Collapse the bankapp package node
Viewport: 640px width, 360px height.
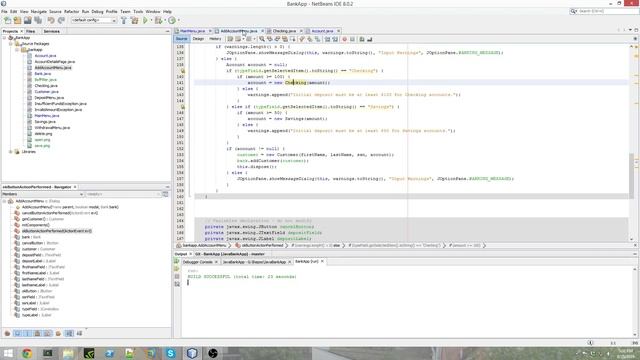pyautogui.click(x=18, y=50)
